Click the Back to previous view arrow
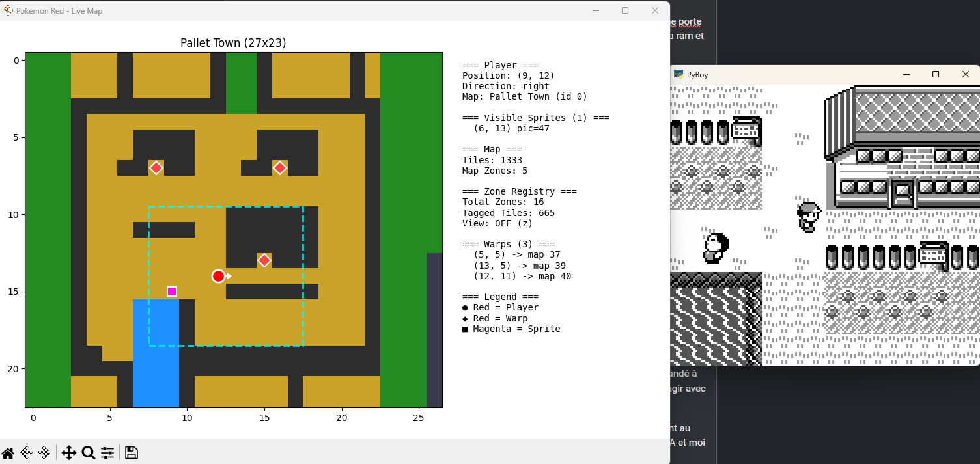The height and width of the screenshot is (464, 980). (x=27, y=453)
